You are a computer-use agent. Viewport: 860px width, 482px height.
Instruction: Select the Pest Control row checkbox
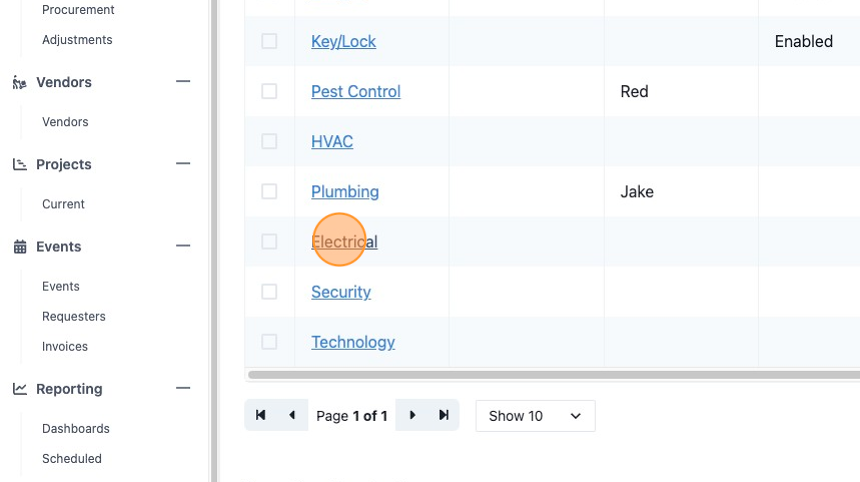pos(269,91)
